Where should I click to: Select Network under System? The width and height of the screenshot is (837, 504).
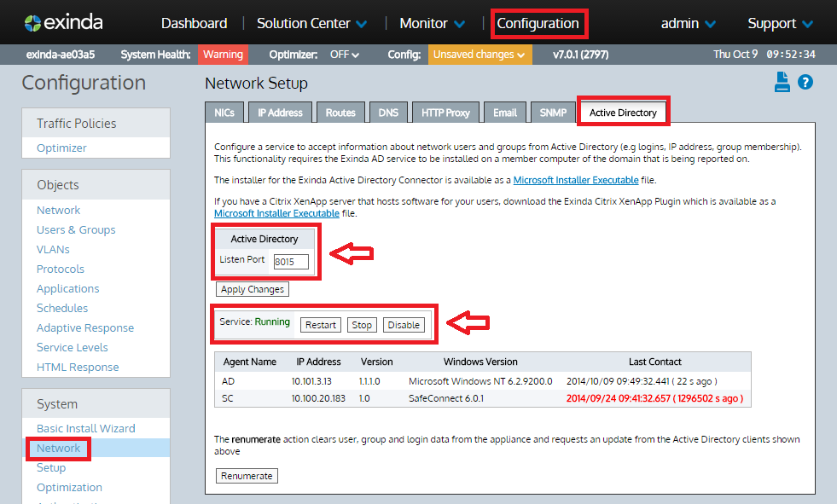58,448
